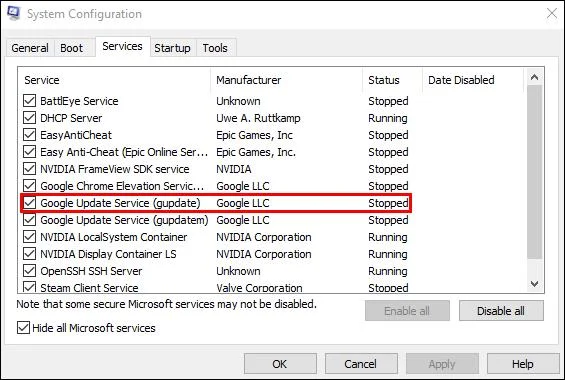Toggle Easy Anti-Cheat (Epic Online Ser... checkbox
Image resolution: width=565 pixels, height=380 pixels.
pos(30,152)
